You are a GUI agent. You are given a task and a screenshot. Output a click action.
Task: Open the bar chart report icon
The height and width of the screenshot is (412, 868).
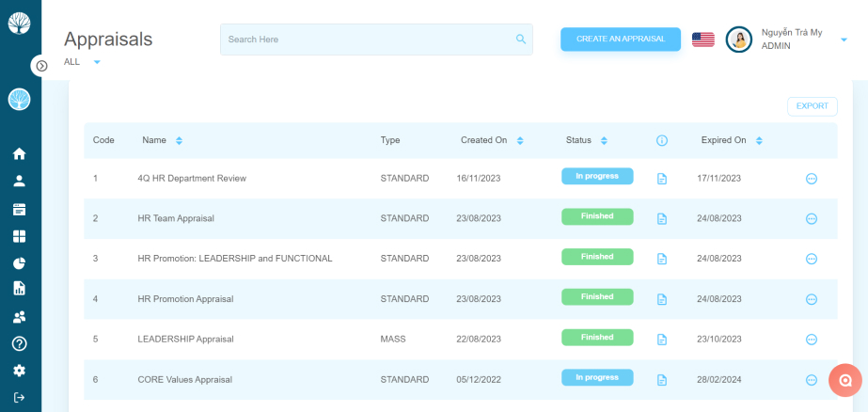coord(20,288)
